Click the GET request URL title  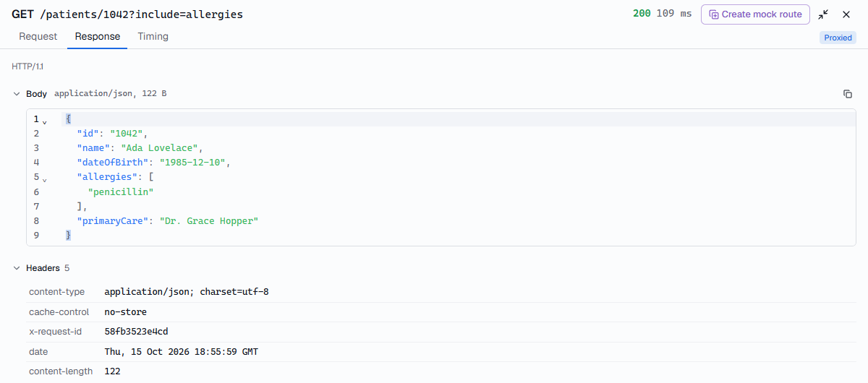[127, 14]
